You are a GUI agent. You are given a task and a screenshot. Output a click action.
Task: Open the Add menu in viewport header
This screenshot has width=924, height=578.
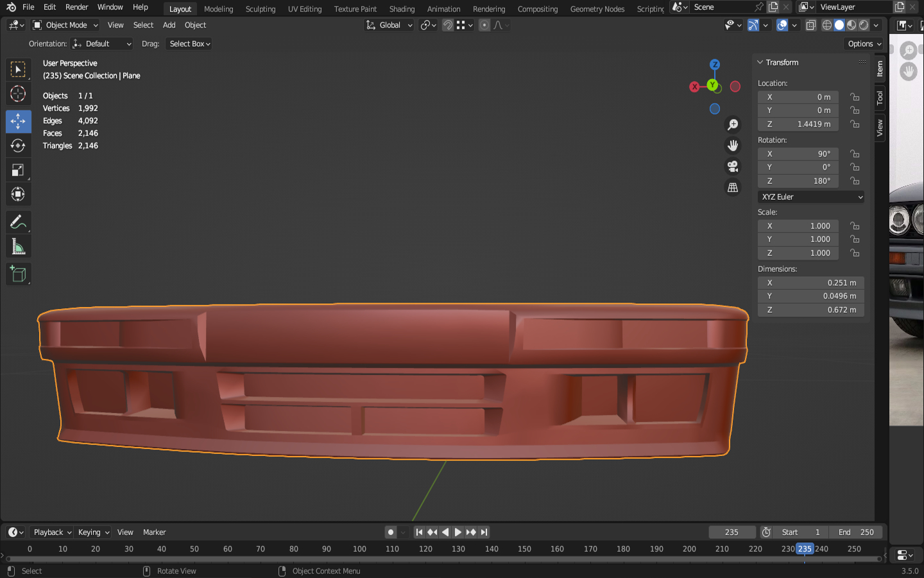169,25
